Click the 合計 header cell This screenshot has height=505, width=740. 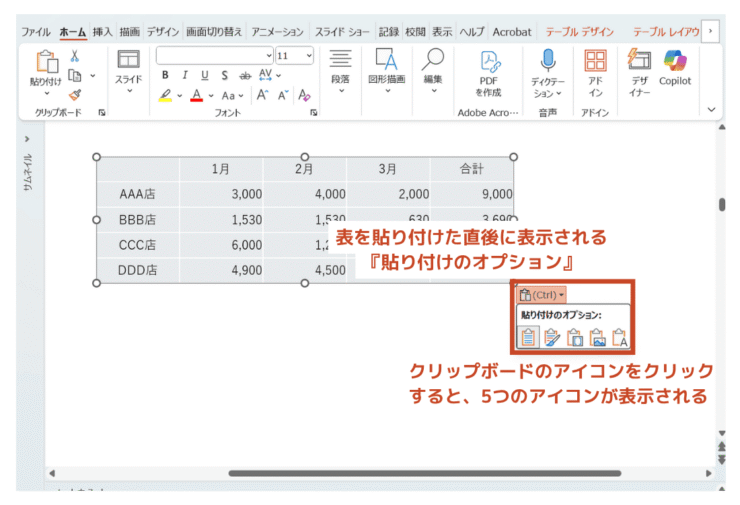(471, 168)
